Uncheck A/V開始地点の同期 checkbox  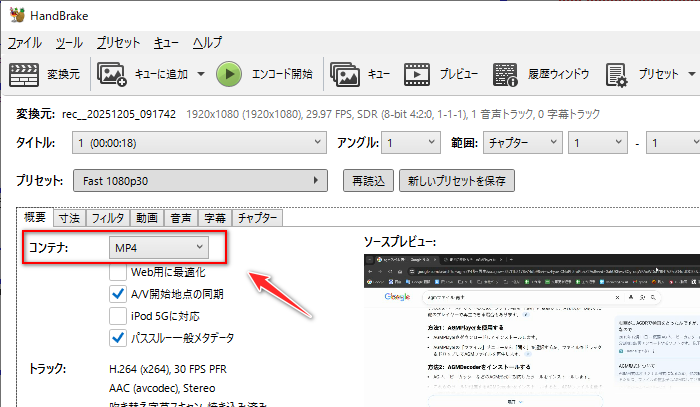(x=117, y=293)
